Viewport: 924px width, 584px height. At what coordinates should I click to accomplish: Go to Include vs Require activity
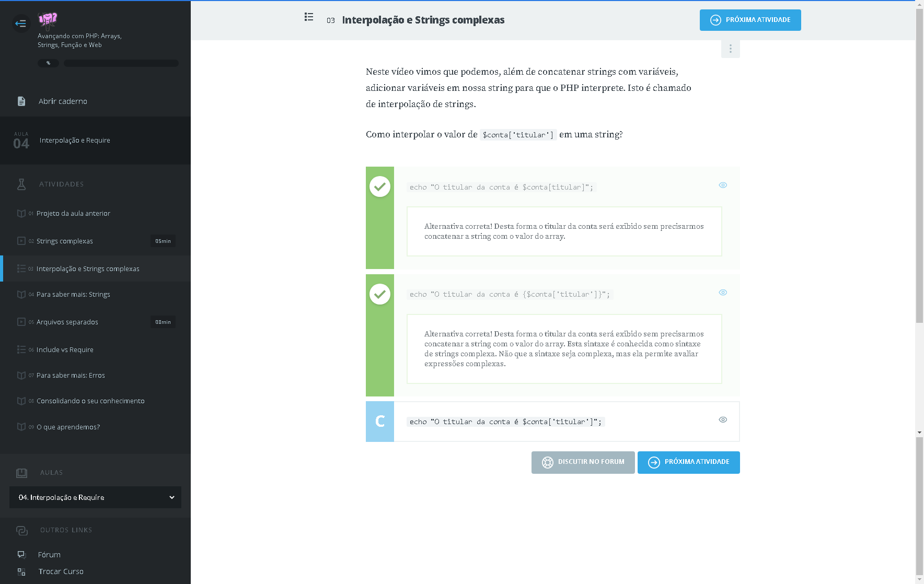pyautogui.click(x=65, y=350)
